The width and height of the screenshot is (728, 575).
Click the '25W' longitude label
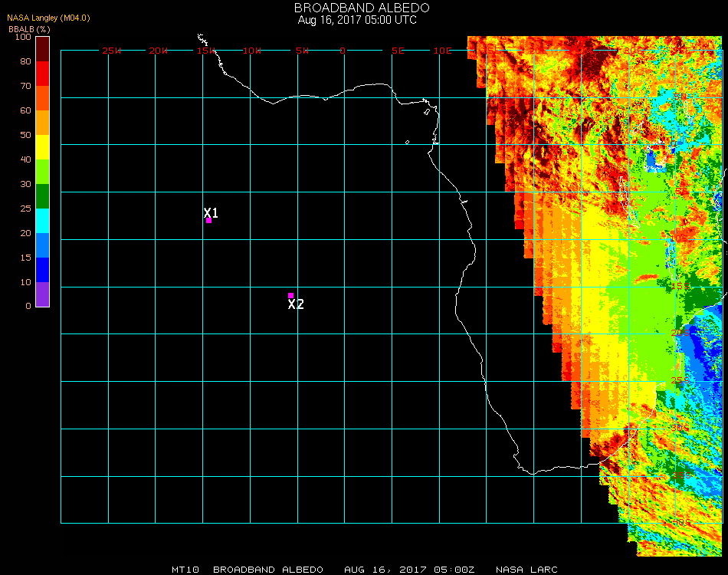click(111, 51)
